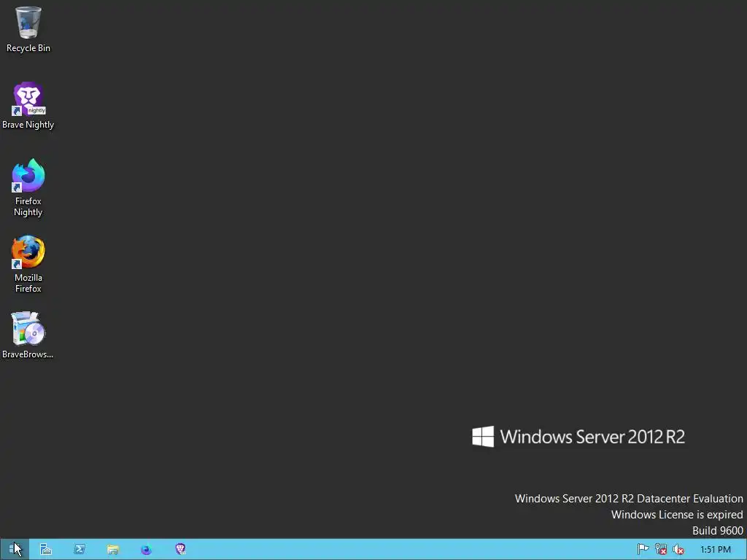Launch Brave from the taskbar
The image size is (747, 560).
click(180, 549)
